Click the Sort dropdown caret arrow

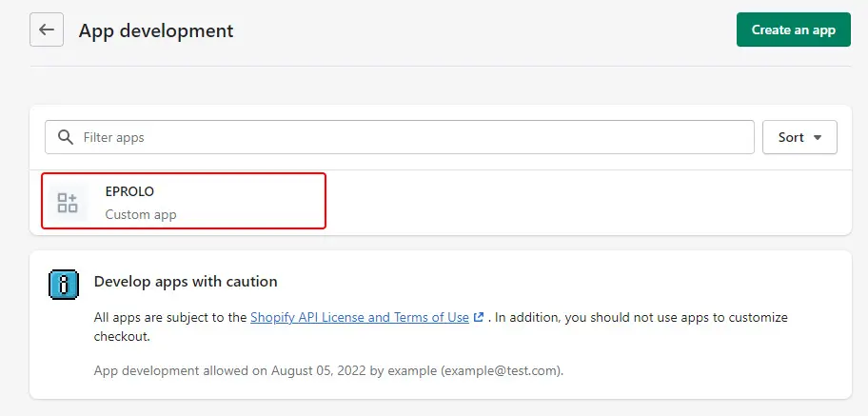click(x=817, y=137)
